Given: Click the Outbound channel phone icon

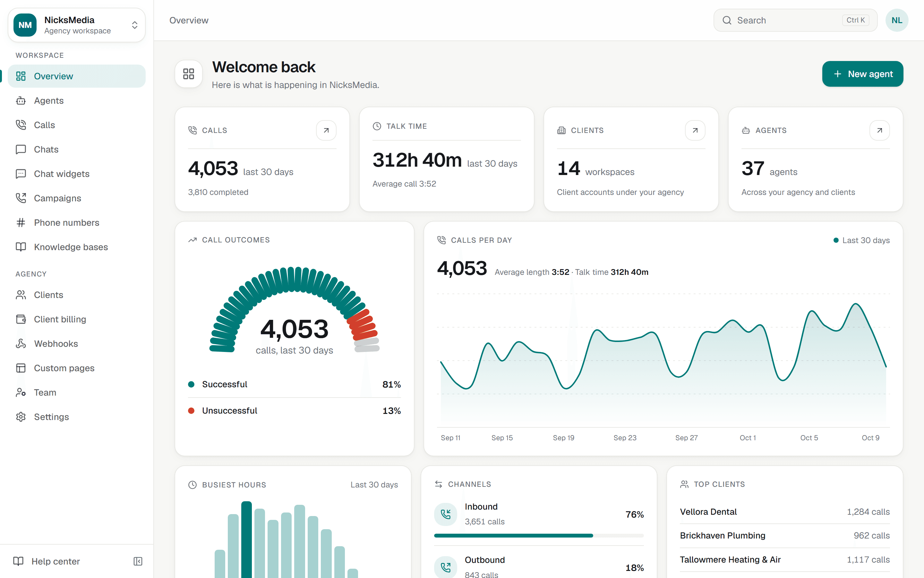Looking at the screenshot, I should click(x=446, y=567).
